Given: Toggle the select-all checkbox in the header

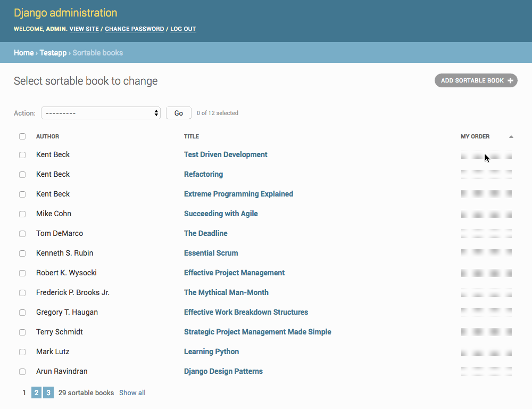Looking at the screenshot, I should (x=22, y=136).
